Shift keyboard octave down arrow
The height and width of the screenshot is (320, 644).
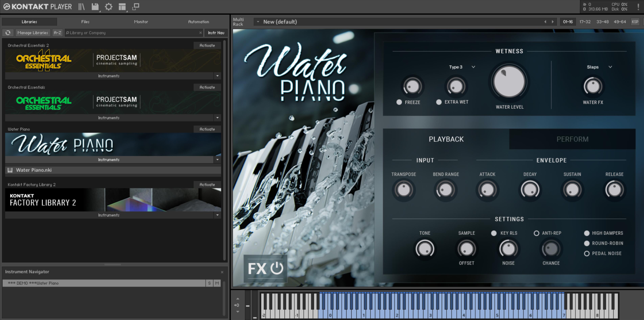click(x=237, y=312)
